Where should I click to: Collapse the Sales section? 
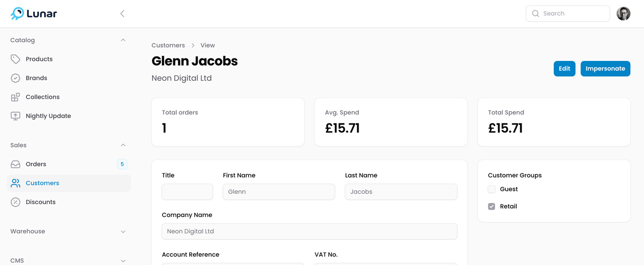(x=123, y=145)
